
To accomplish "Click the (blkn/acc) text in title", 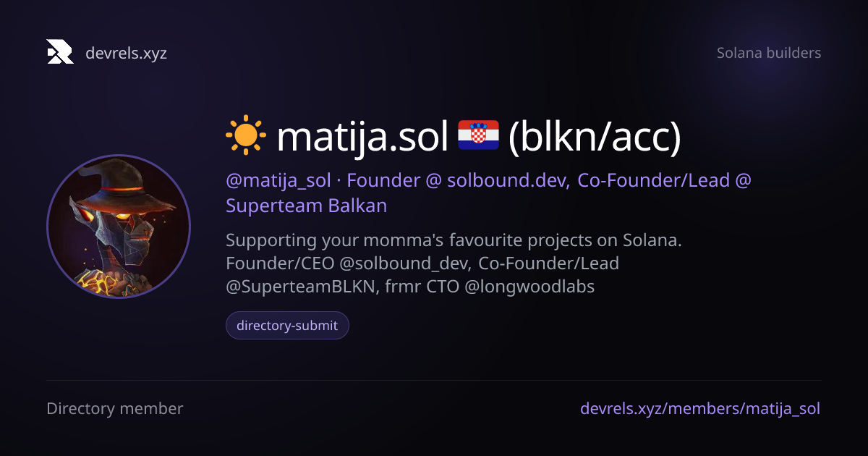I will (x=595, y=137).
